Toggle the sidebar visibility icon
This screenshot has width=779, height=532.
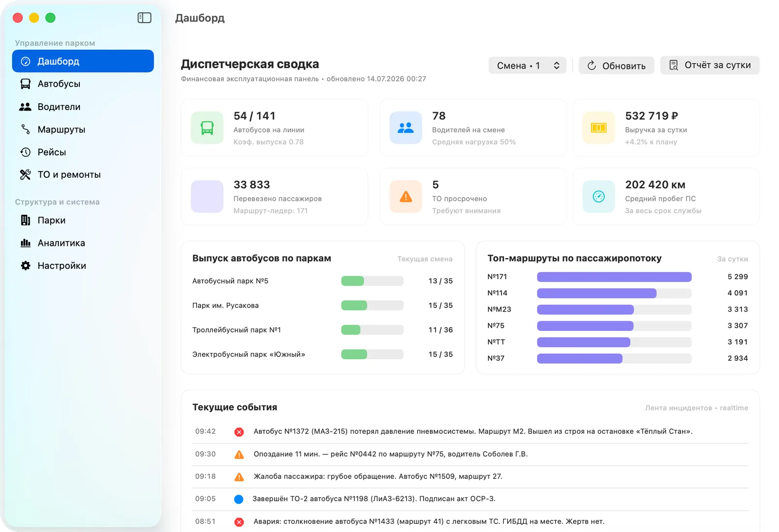coord(145,18)
